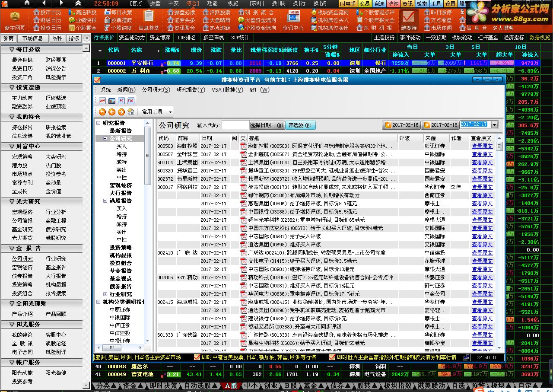This screenshot has height=392, width=553.
Task: Click the right arrow in the top bar
Action: [x=61, y=3]
